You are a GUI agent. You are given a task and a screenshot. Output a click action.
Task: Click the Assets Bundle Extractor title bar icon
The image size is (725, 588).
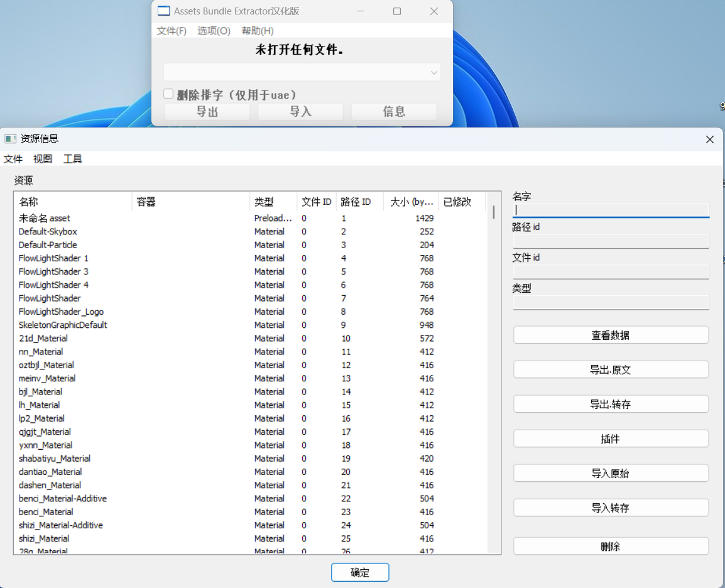(163, 11)
